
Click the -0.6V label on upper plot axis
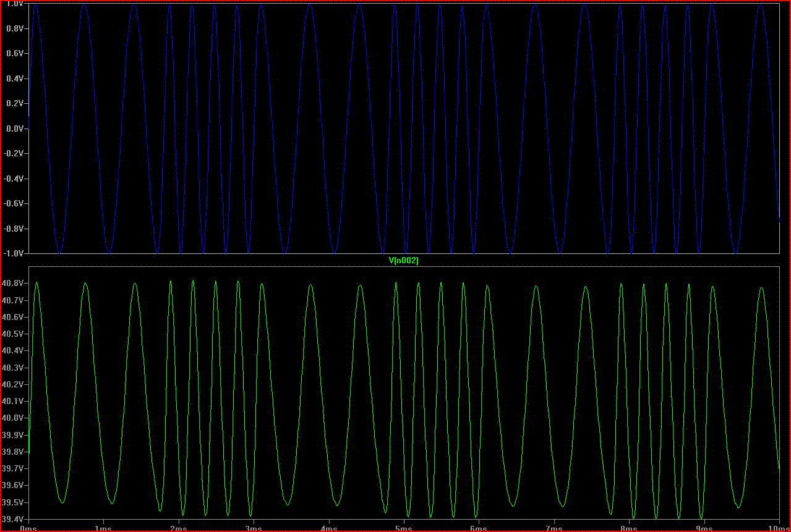tap(14, 204)
